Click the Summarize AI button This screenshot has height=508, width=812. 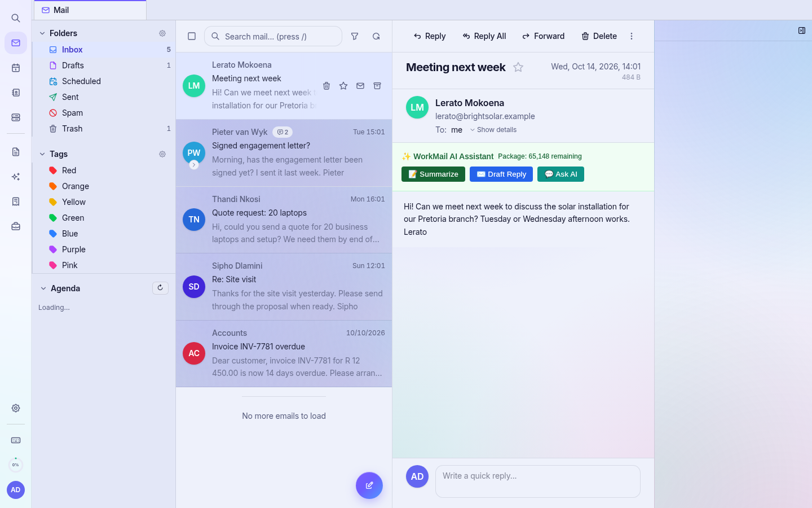[x=433, y=174]
